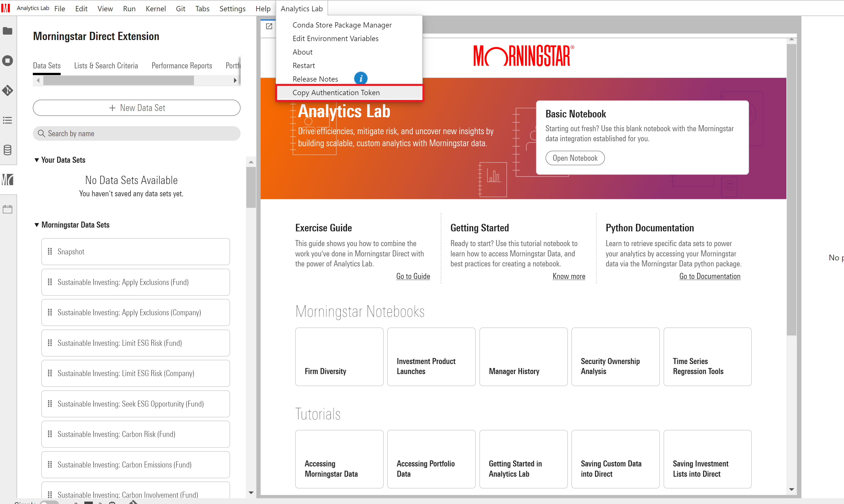
Task: Select the Performance Reports tab
Action: pyautogui.click(x=182, y=65)
